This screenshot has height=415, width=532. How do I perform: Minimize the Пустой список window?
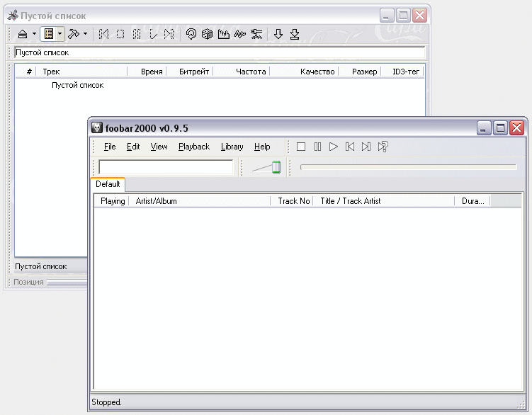387,16
